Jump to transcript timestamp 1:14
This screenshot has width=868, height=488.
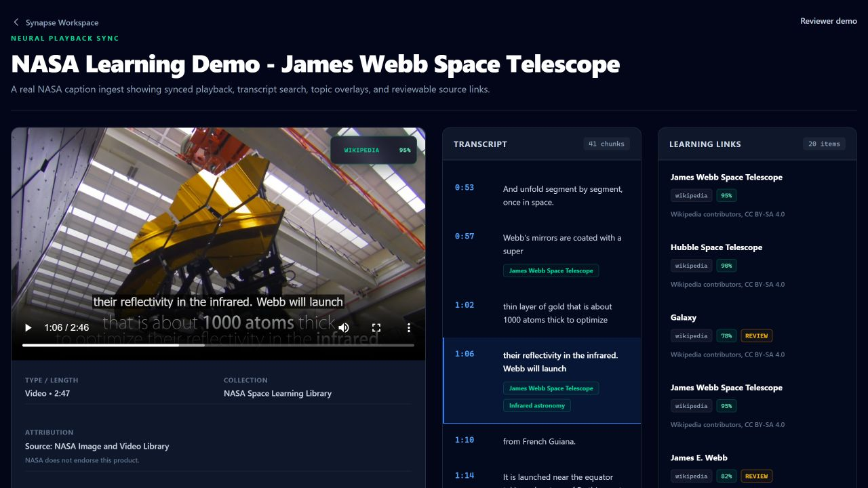click(465, 475)
